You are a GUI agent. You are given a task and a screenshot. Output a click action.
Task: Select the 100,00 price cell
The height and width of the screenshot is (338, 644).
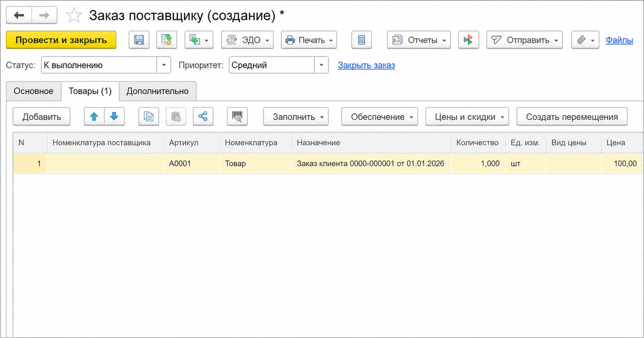pos(621,164)
